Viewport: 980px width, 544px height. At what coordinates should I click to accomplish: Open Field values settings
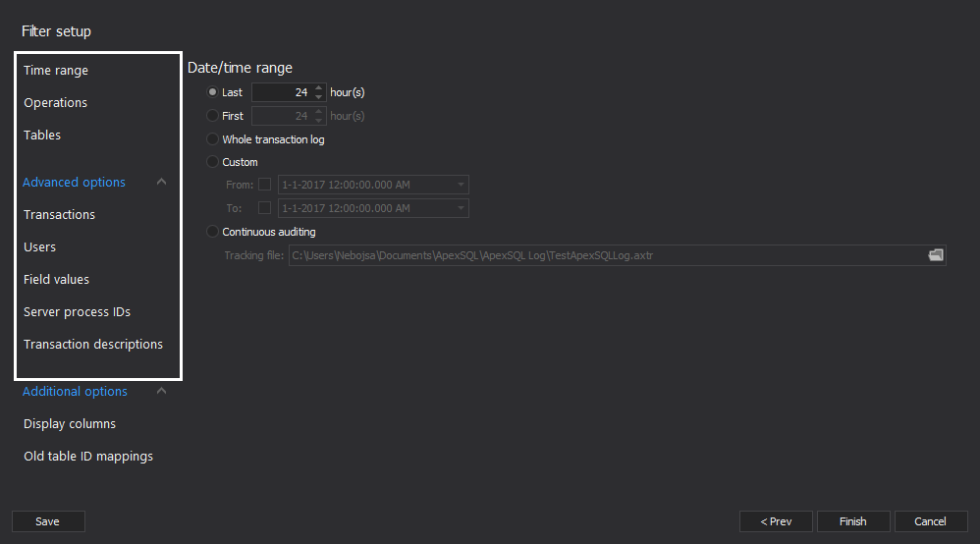56,280
